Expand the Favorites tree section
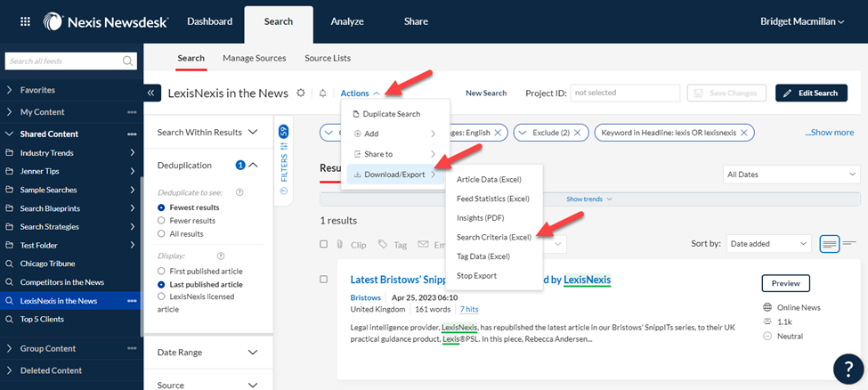Viewport: 868px width, 390px height. 10,90
